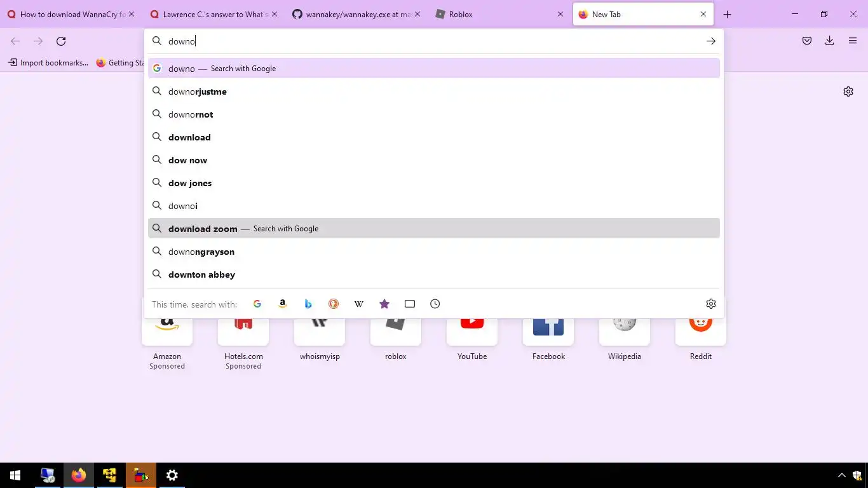Viewport: 868px width, 488px height.
Task: Open the red-box app in taskbar
Action: point(140,475)
